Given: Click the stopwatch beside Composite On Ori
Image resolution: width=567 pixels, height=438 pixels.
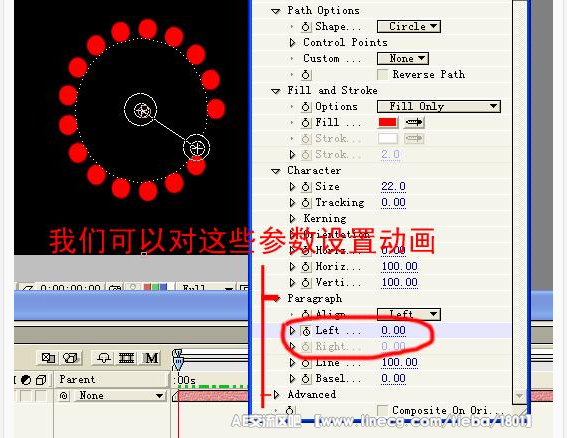Looking at the screenshot, I should pyautogui.click(x=290, y=411).
